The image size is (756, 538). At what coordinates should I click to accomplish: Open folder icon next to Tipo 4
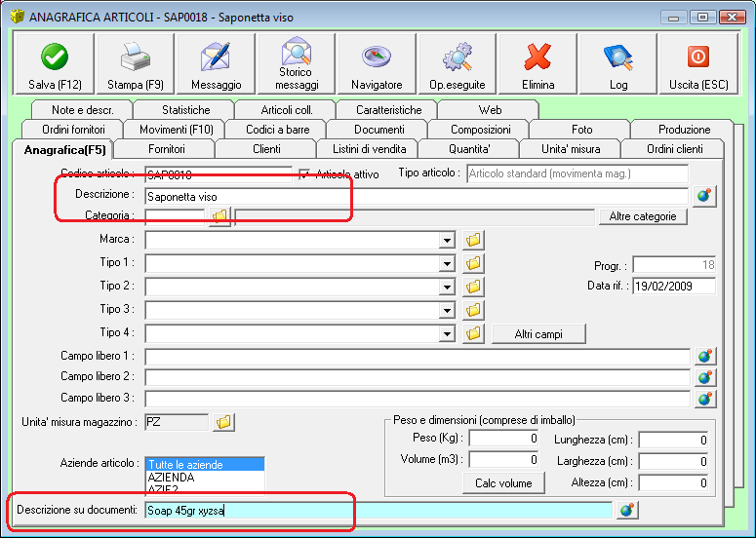pos(473,332)
